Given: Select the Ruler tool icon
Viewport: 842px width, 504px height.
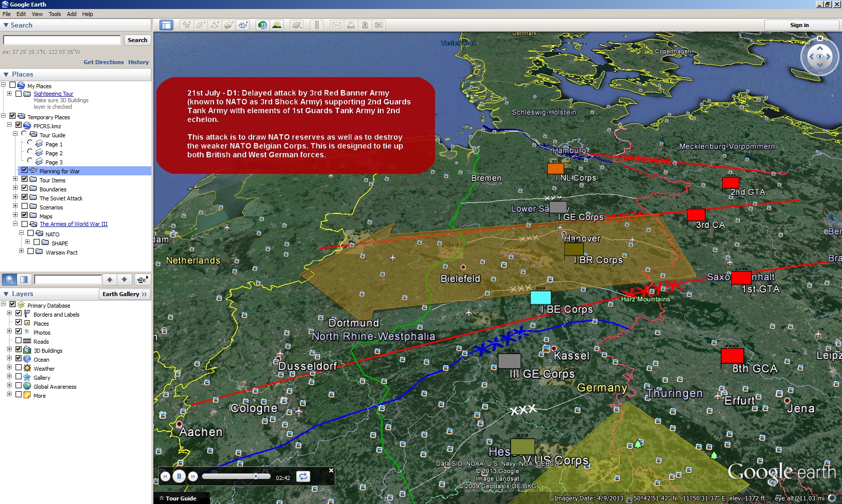Looking at the screenshot, I should (317, 25).
